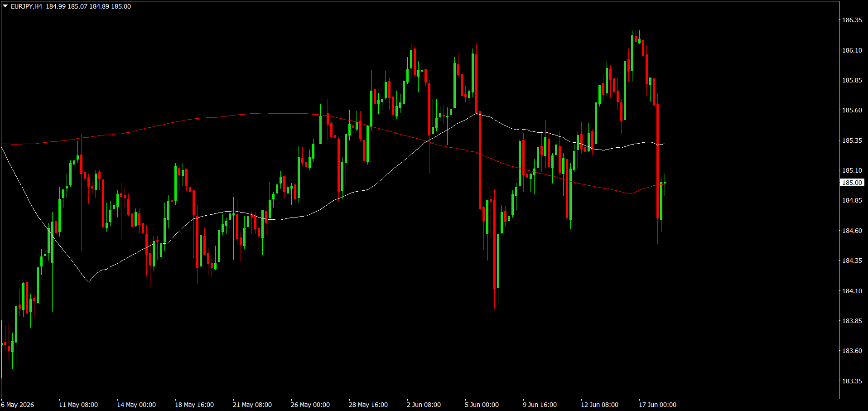Click the 5 Jun 00:00 time label
The width and height of the screenshot is (868, 411).
pyautogui.click(x=482, y=405)
